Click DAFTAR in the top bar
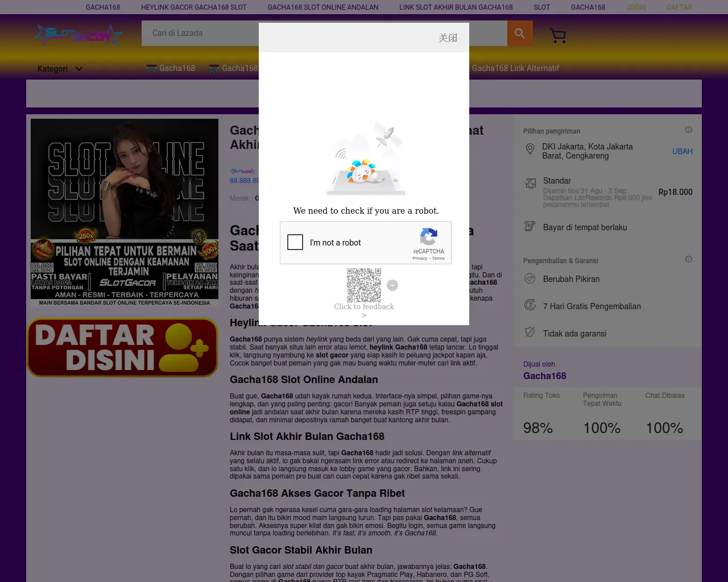This screenshot has height=582, width=728. coord(680,7)
